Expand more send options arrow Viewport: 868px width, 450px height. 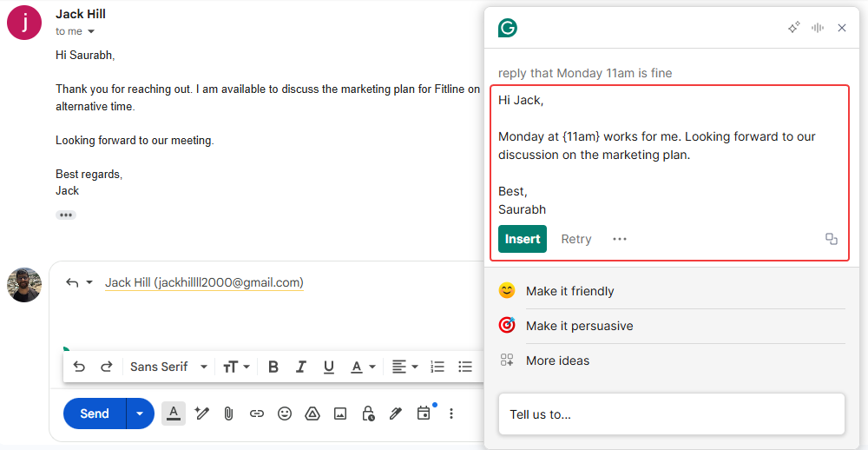pos(140,414)
